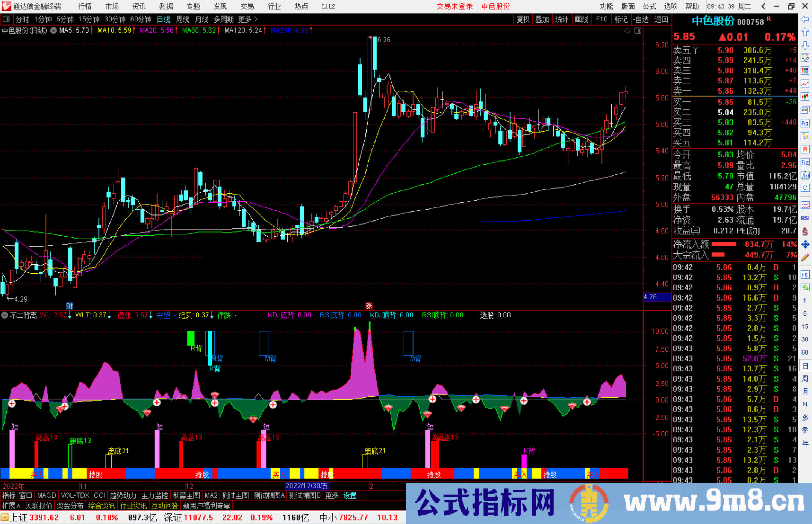This screenshot has width=812, height=524.
Task: Open the 市场 menu
Action: (x=112, y=6)
